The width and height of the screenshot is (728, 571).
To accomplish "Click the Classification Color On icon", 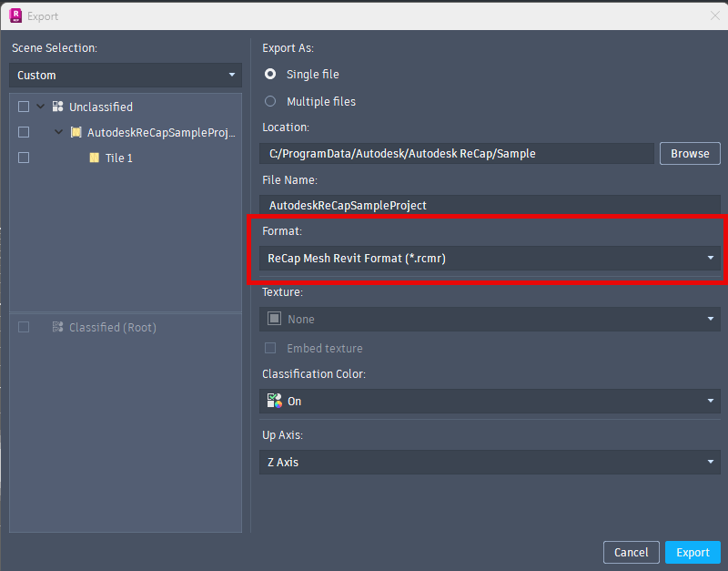I will [x=275, y=401].
